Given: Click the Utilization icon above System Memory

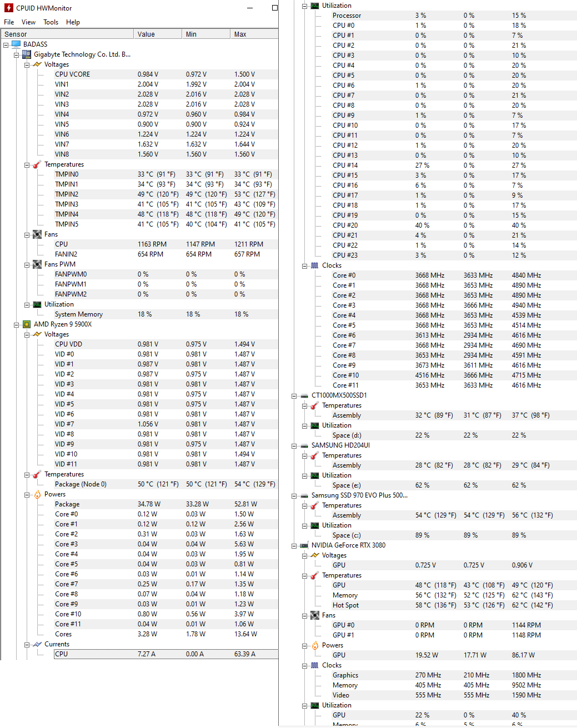Looking at the screenshot, I should (x=37, y=304).
